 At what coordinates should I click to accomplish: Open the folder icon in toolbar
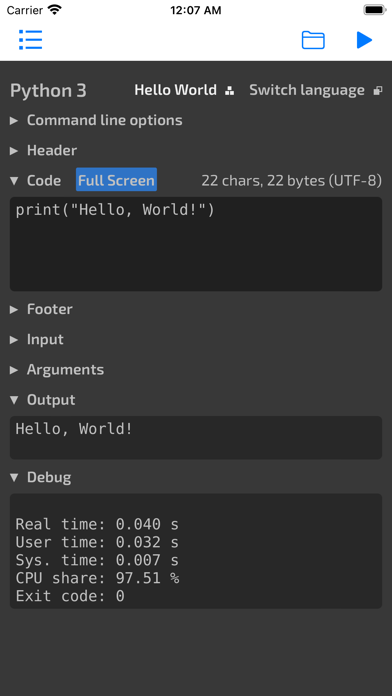pos(313,40)
